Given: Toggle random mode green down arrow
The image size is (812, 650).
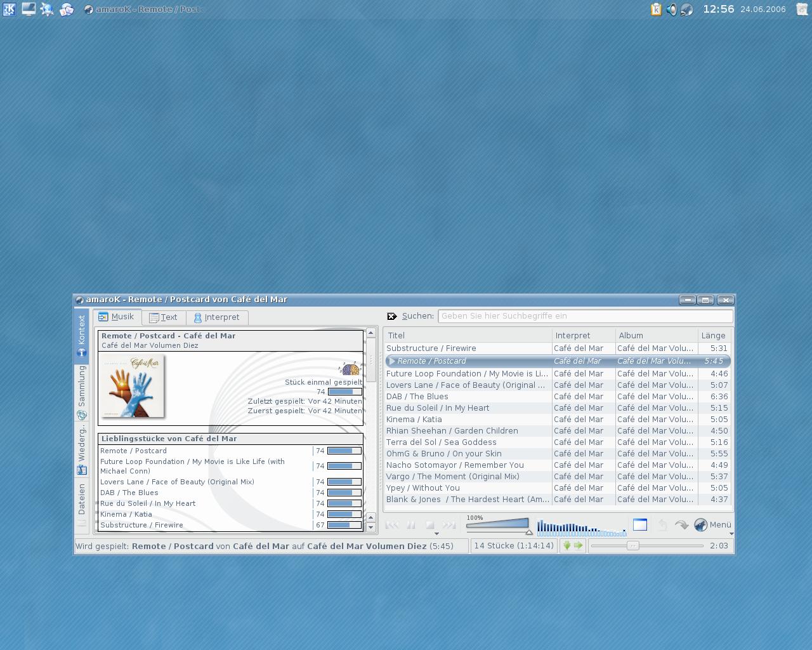Looking at the screenshot, I should click(x=566, y=545).
